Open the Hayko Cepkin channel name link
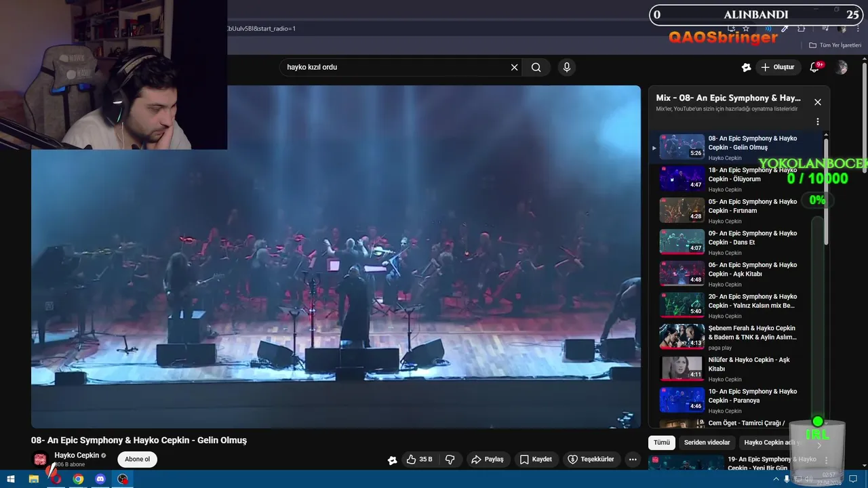This screenshot has height=488, width=868. (x=77, y=455)
